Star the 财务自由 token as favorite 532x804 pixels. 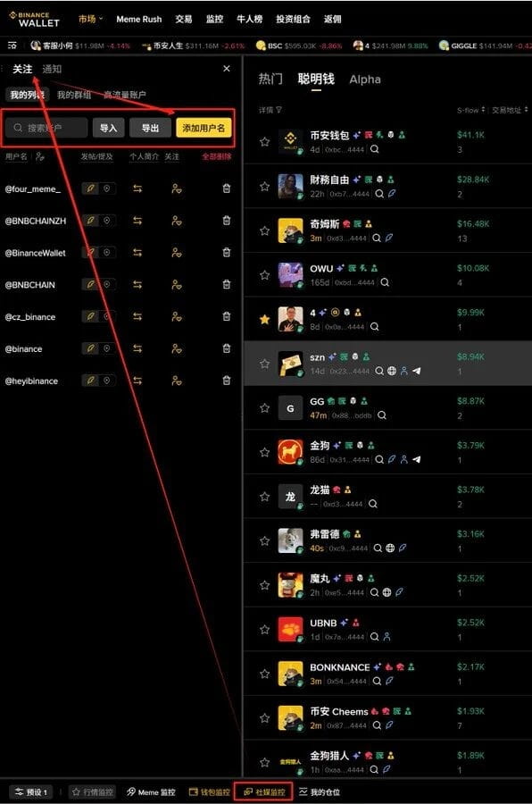click(264, 187)
